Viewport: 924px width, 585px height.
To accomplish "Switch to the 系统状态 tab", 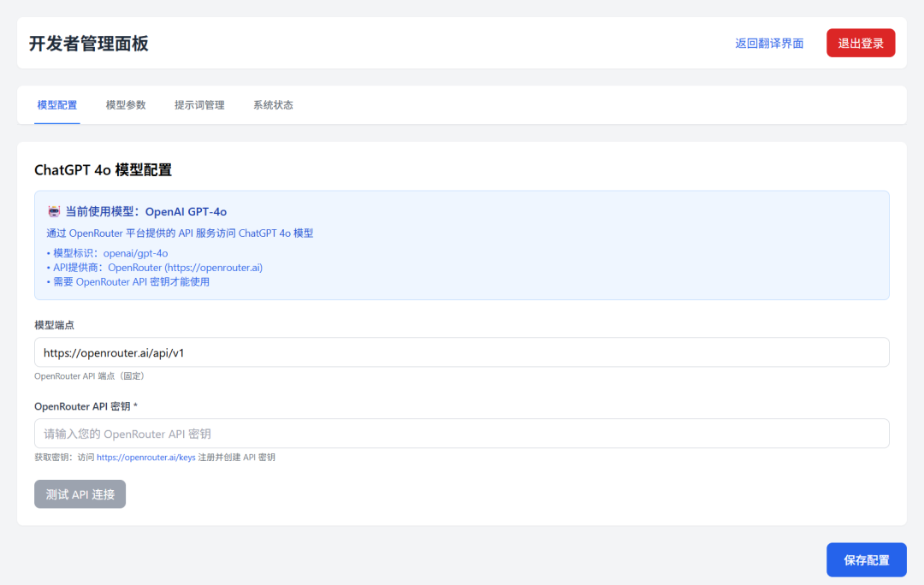I will pos(273,104).
